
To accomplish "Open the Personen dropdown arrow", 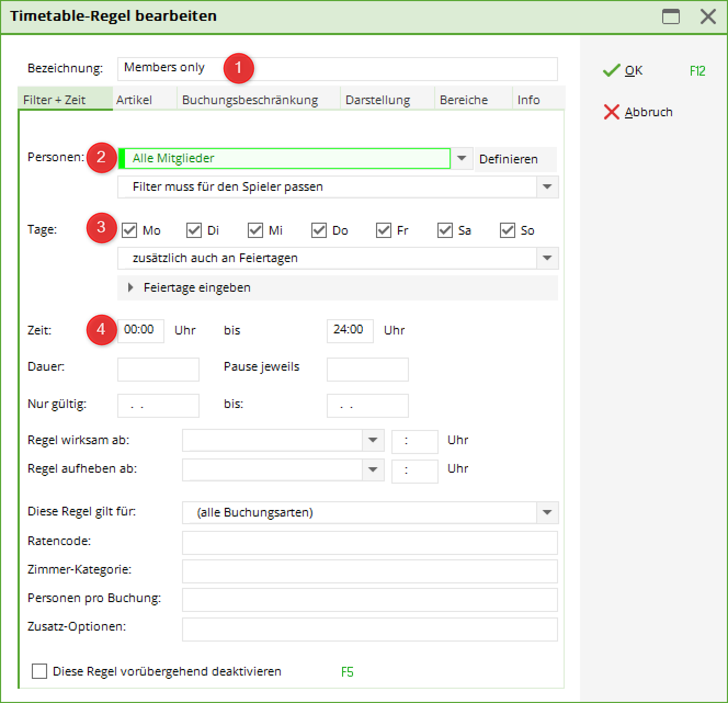I will click(462, 158).
